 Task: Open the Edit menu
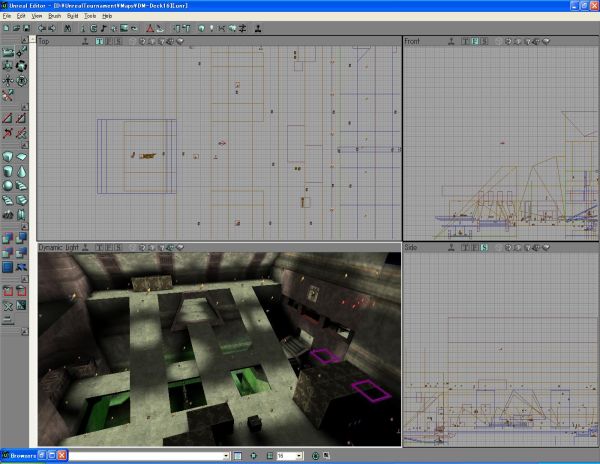tap(21, 16)
